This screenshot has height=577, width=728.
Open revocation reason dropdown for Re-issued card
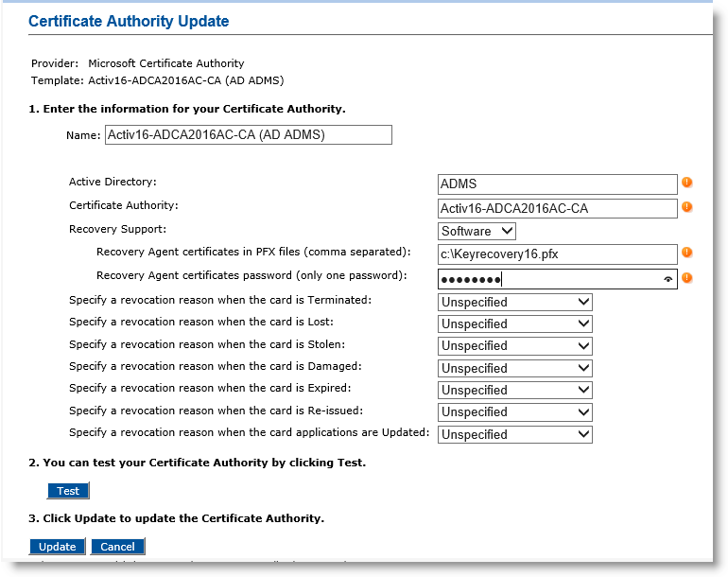(515, 411)
